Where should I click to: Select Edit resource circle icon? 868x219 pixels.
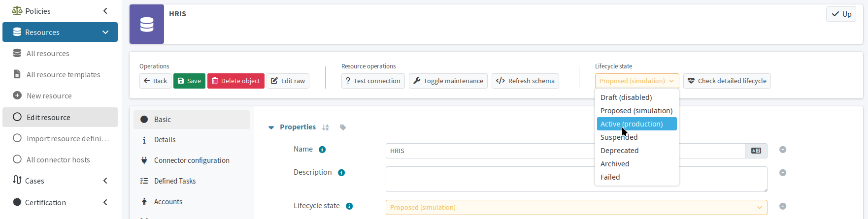(x=17, y=117)
